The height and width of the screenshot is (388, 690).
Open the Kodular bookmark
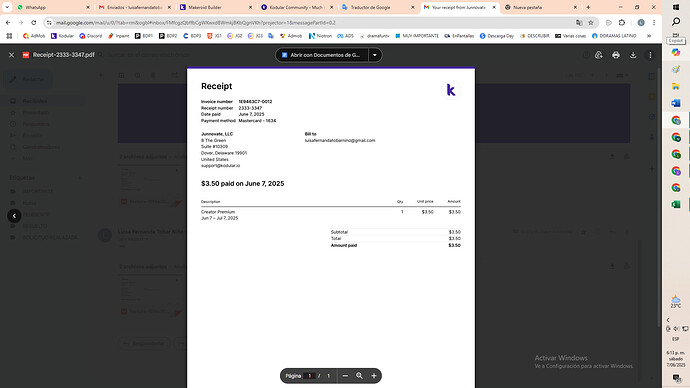[62, 36]
